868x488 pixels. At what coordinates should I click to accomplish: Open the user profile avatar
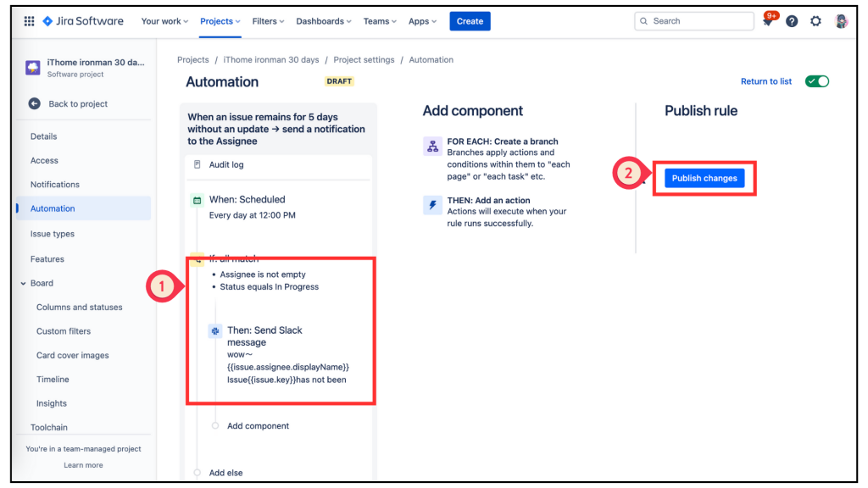[841, 21]
